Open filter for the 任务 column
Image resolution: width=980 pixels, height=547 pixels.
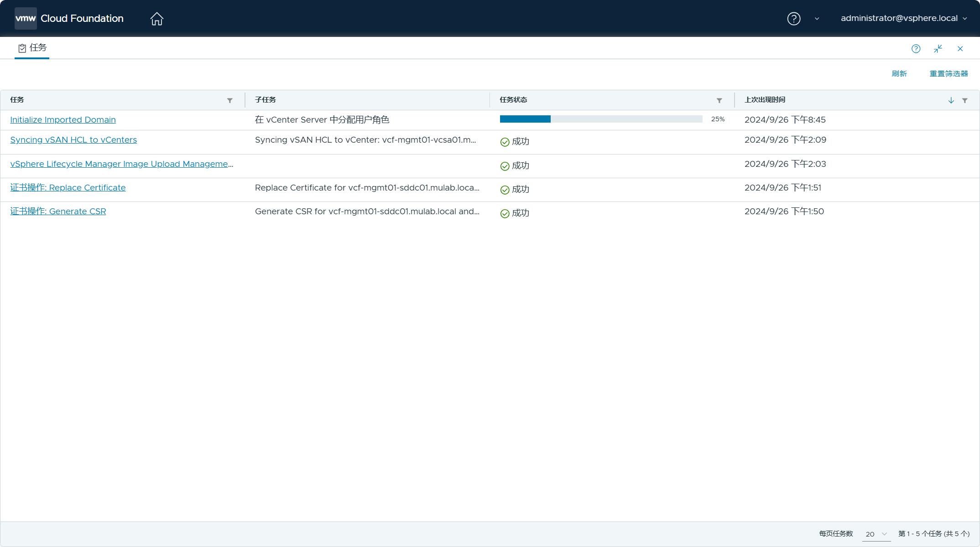pos(230,100)
